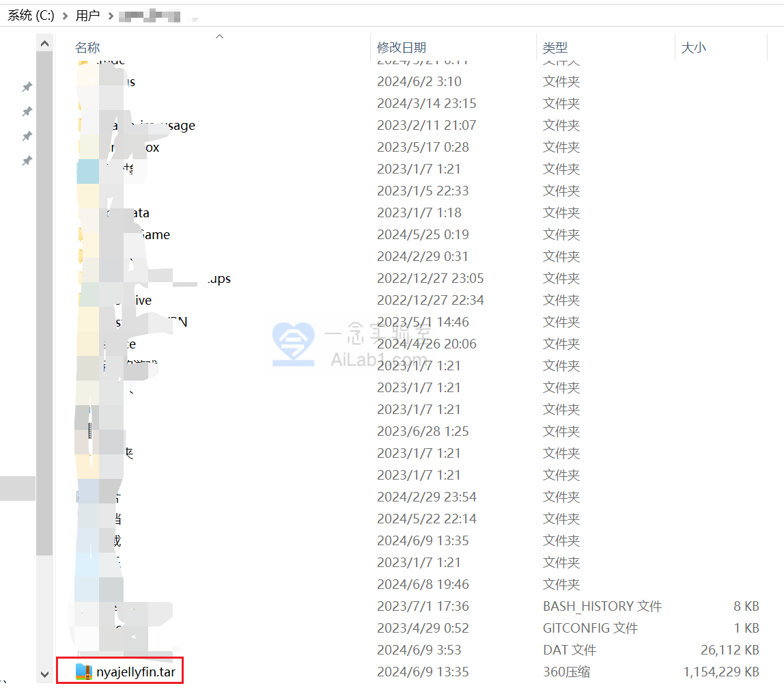
Task: Navigate to 系统 (C:) via the breadcrumb
Action: click(x=30, y=15)
